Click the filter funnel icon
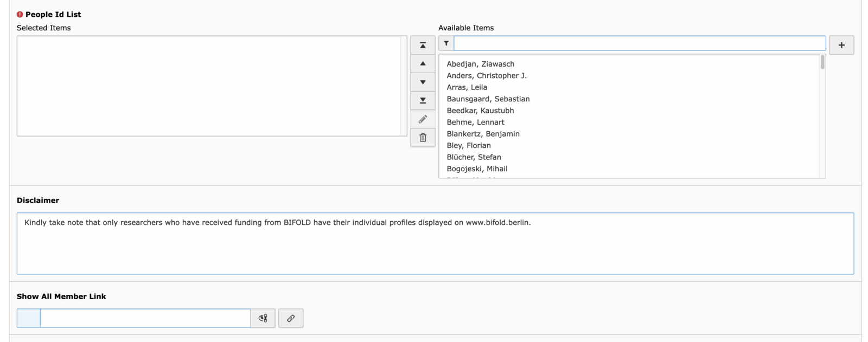 point(446,43)
